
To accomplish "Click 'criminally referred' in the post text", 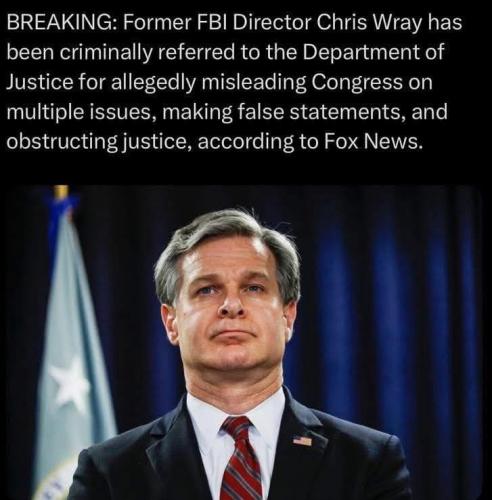I will coord(148,53).
